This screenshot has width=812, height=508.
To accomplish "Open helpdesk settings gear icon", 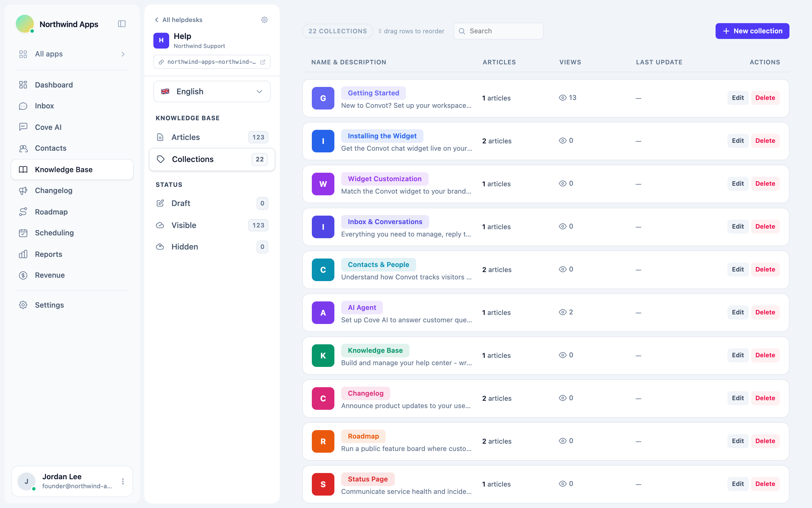I will [264, 20].
